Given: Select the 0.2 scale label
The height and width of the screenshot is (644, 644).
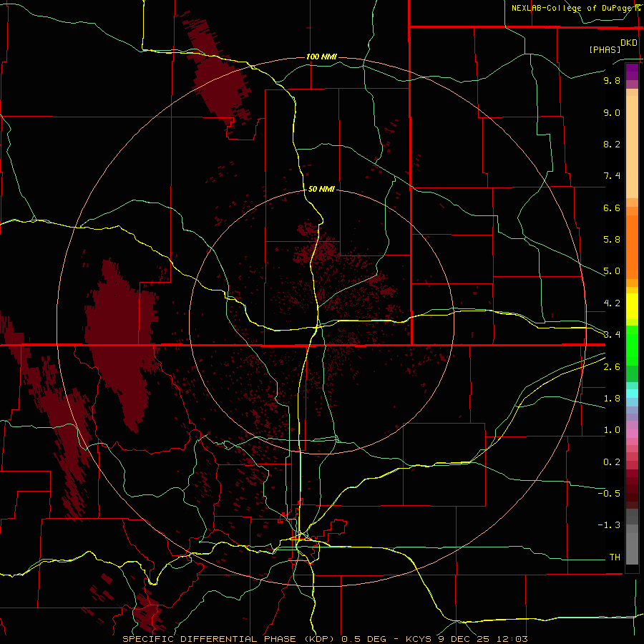Looking at the screenshot, I should (x=612, y=462).
